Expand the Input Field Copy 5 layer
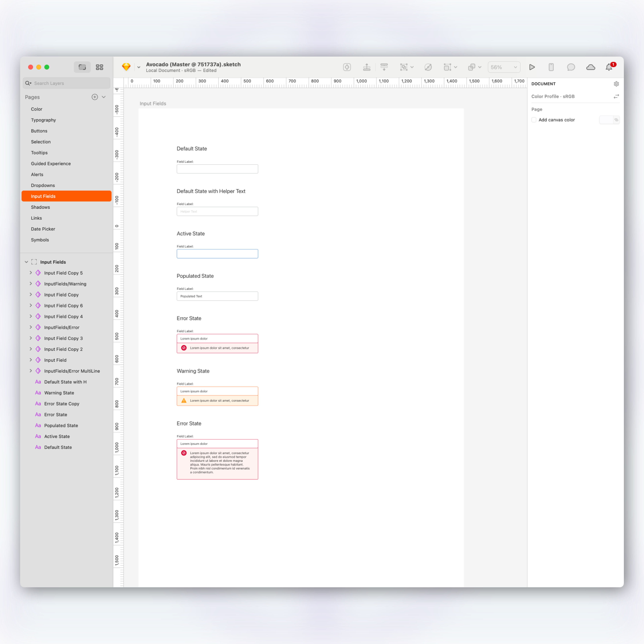The width and height of the screenshot is (644, 644). tap(31, 273)
